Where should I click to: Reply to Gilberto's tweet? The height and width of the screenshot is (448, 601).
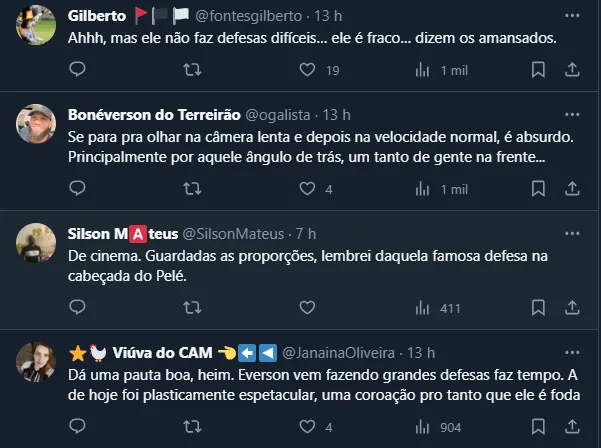[x=78, y=70]
